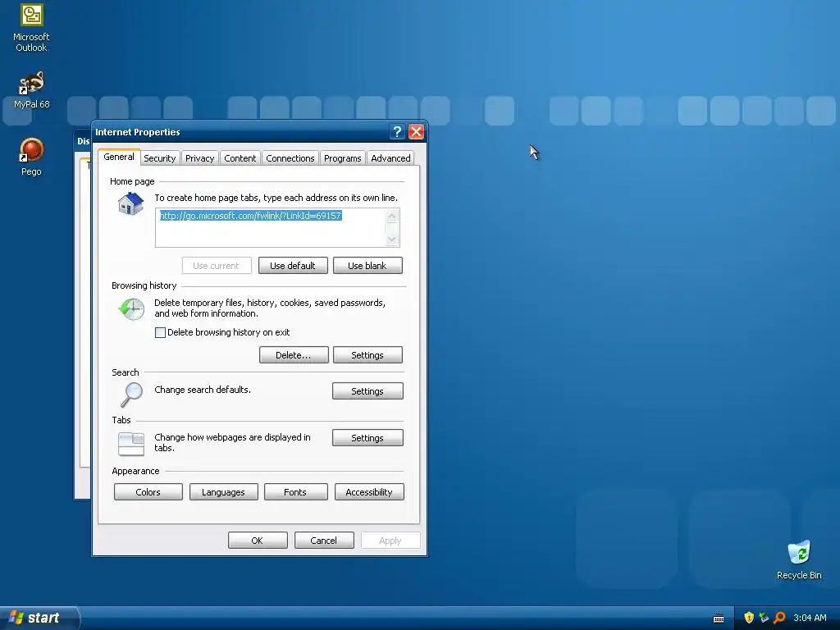Select the Pego desktop shortcut
The image size is (840, 630).
[x=31, y=157]
